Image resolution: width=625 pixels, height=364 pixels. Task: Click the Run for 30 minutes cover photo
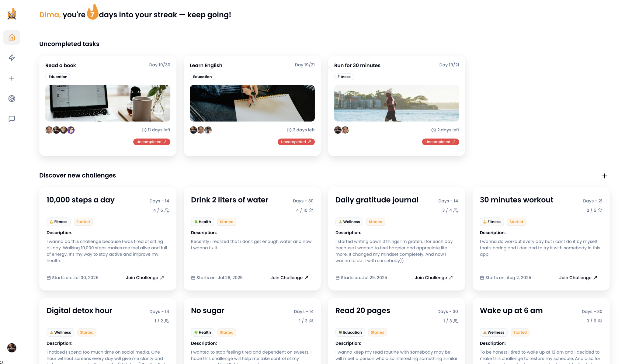click(x=397, y=103)
